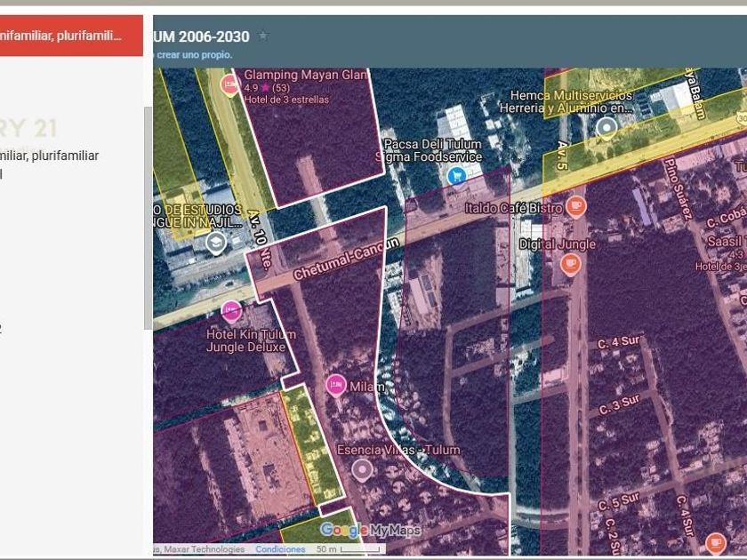
Task: Click the school graduation cap pin
Action: pos(216,244)
